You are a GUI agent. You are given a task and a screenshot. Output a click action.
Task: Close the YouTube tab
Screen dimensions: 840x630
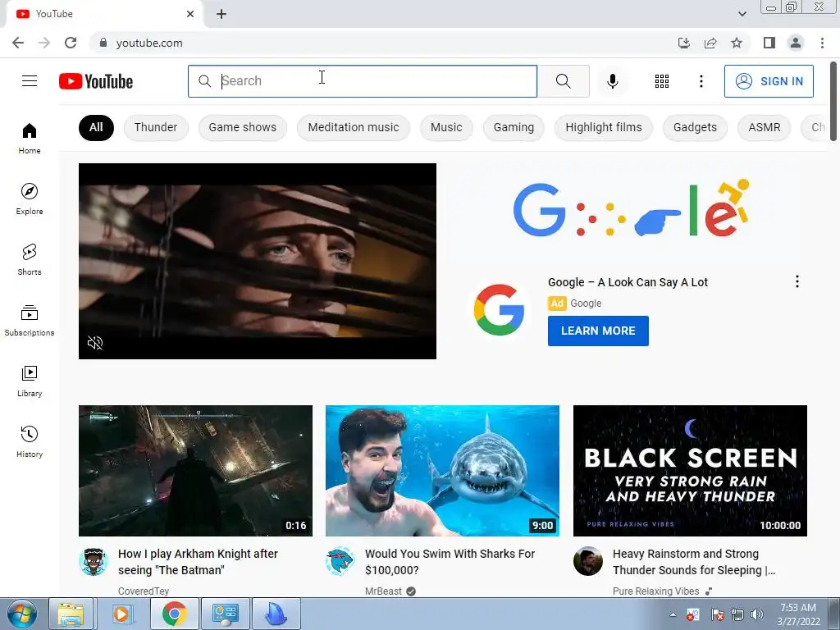pos(190,14)
